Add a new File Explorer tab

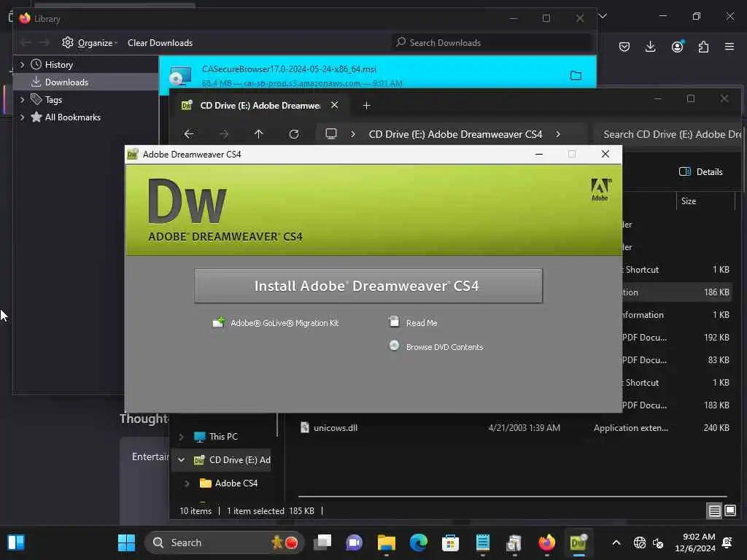(366, 105)
